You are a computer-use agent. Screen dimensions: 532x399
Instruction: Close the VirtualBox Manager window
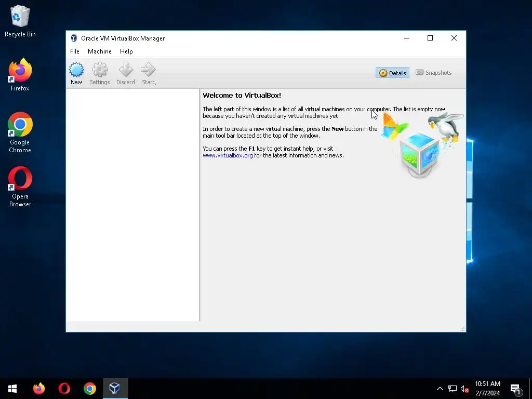point(454,38)
